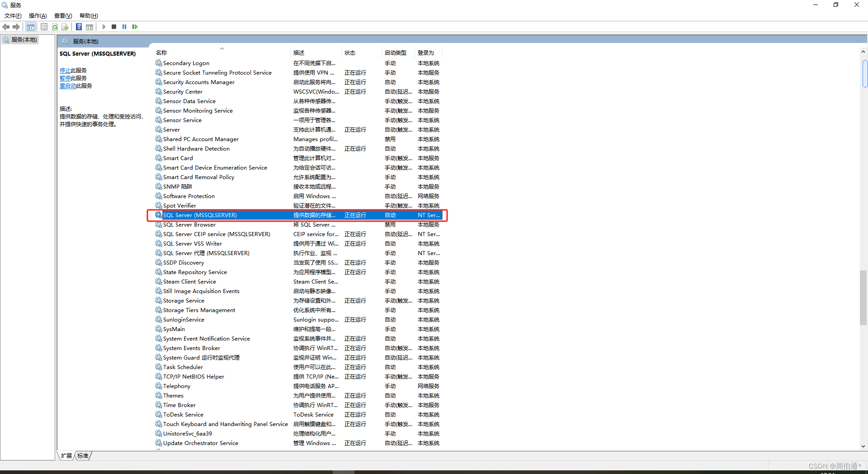Select Smart Card Device Enumeration Service
868x474 pixels.
(298, 168)
